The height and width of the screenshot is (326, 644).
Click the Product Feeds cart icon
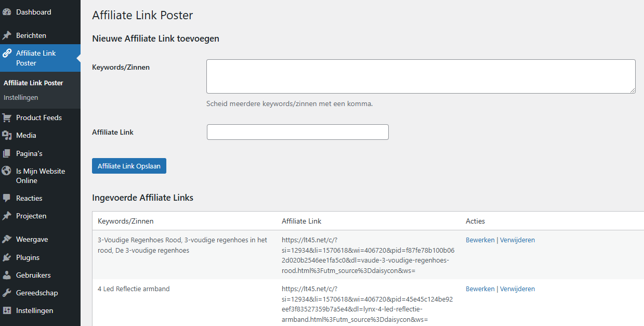7,118
